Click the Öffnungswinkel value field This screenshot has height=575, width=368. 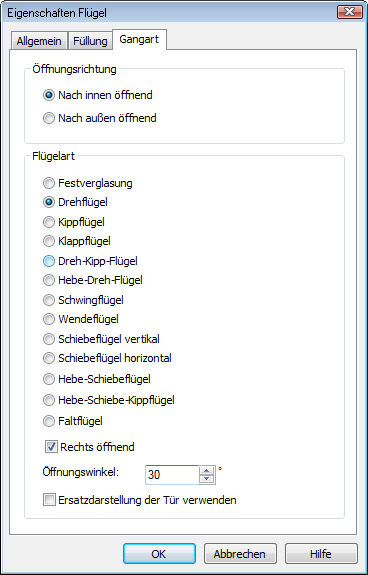click(x=172, y=475)
